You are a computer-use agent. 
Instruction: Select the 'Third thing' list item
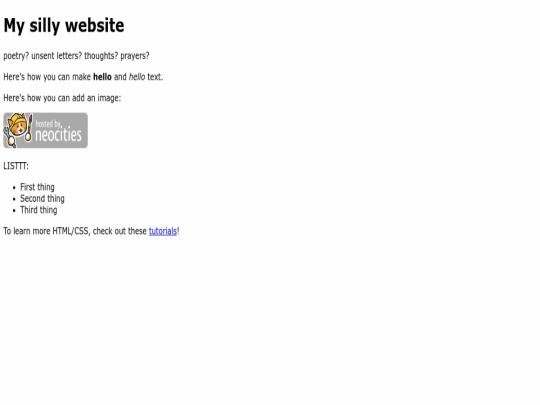click(39, 210)
